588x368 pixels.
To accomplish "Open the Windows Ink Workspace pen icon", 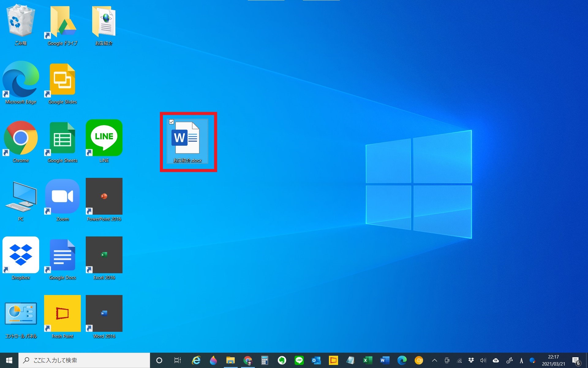I will 510,360.
